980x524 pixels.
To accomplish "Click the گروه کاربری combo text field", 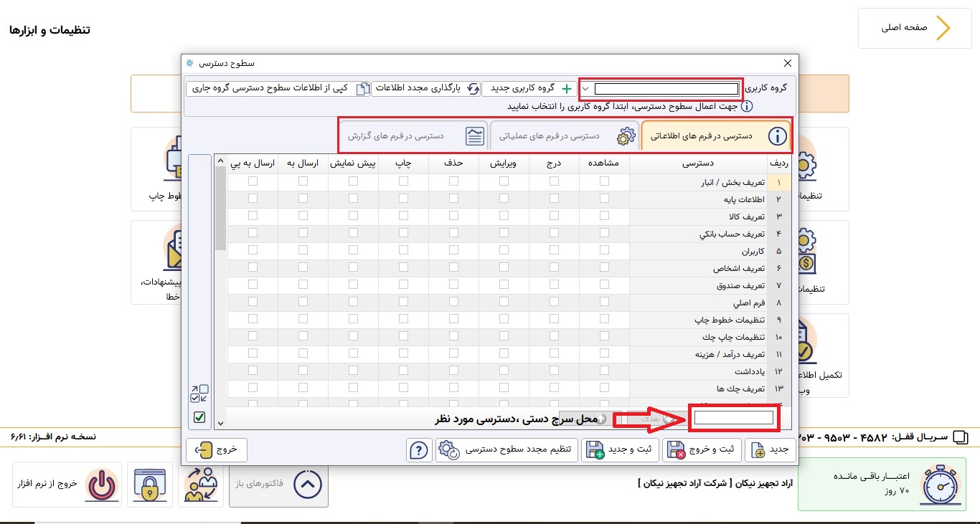I will pyautogui.click(x=666, y=89).
